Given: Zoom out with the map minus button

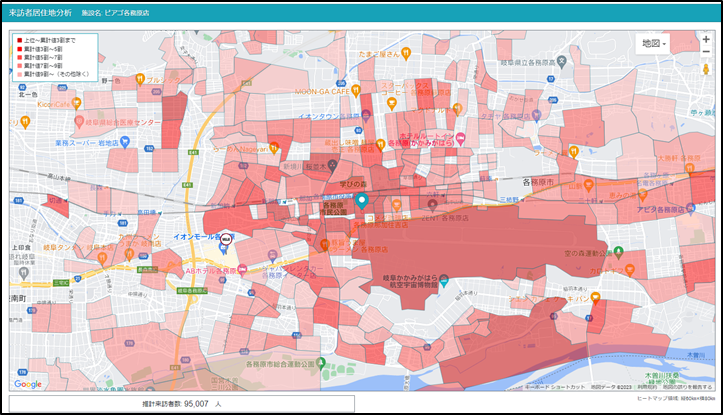Looking at the screenshot, I should (706, 51).
